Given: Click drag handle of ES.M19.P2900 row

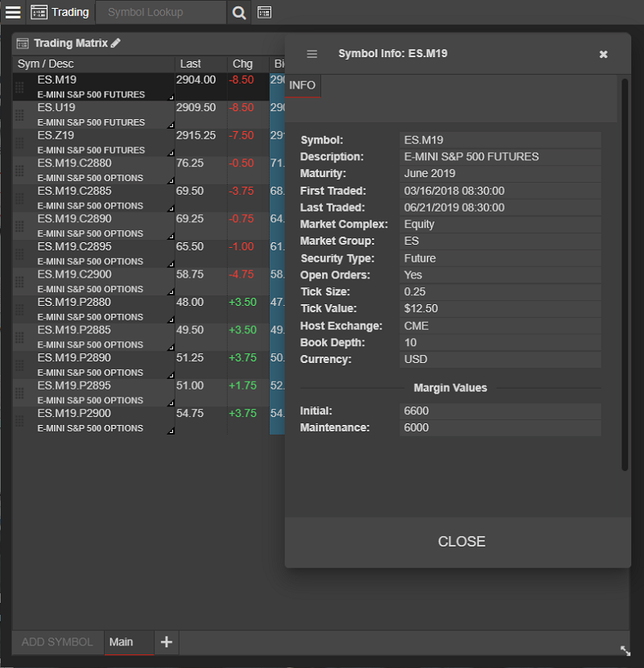Looking at the screenshot, I should [x=19, y=420].
